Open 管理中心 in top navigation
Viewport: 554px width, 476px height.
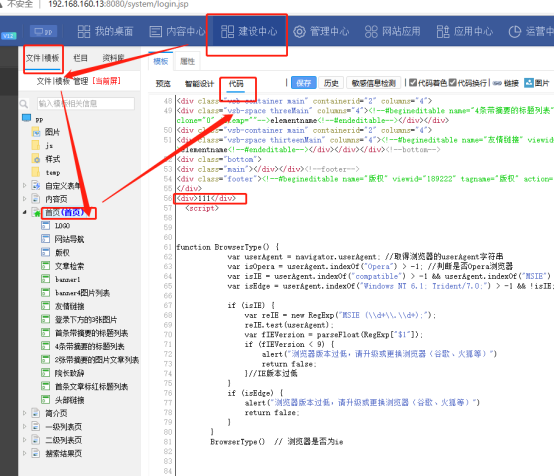321,31
